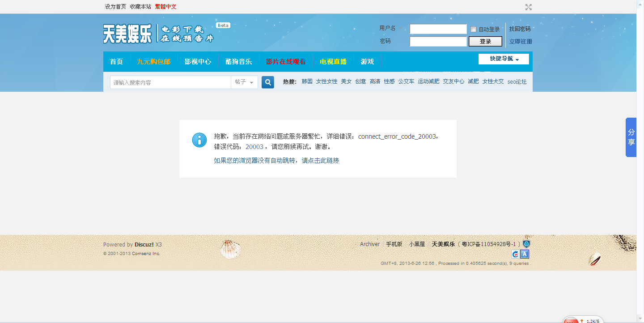Click the fullscreen toggle icon at top right
This screenshot has height=323, width=644.
tap(528, 7)
